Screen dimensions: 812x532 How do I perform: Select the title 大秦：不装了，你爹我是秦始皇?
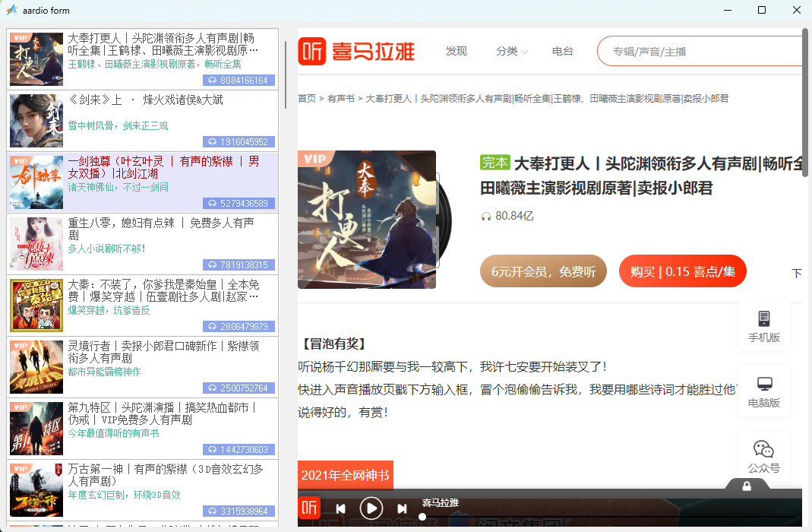pyautogui.click(x=163, y=290)
